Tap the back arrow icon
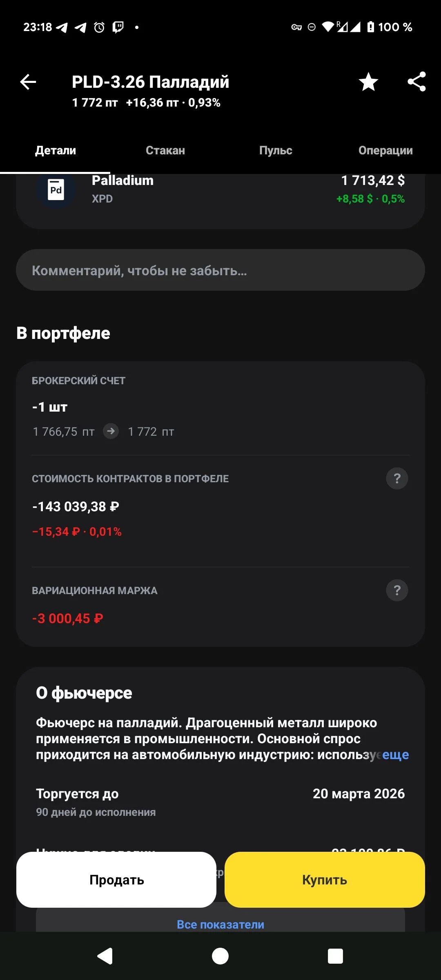Viewport: 441px width, 980px height. (x=28, y=82)
